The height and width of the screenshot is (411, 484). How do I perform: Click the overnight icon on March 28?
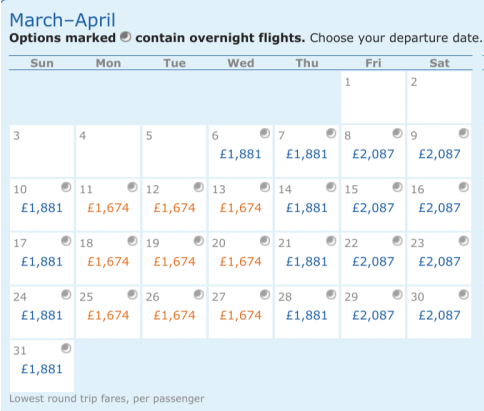click(331, 295)
